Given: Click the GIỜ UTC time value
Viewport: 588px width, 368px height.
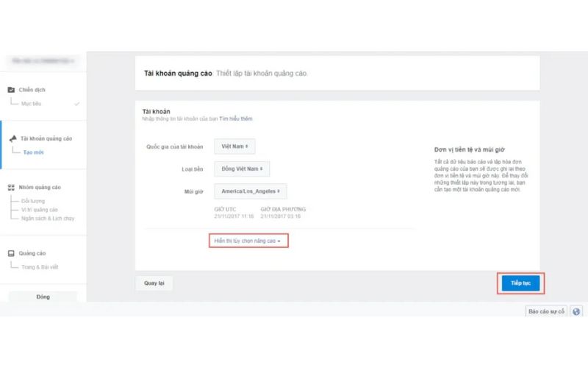Looking at the screenshot, I should click(234, 216).
